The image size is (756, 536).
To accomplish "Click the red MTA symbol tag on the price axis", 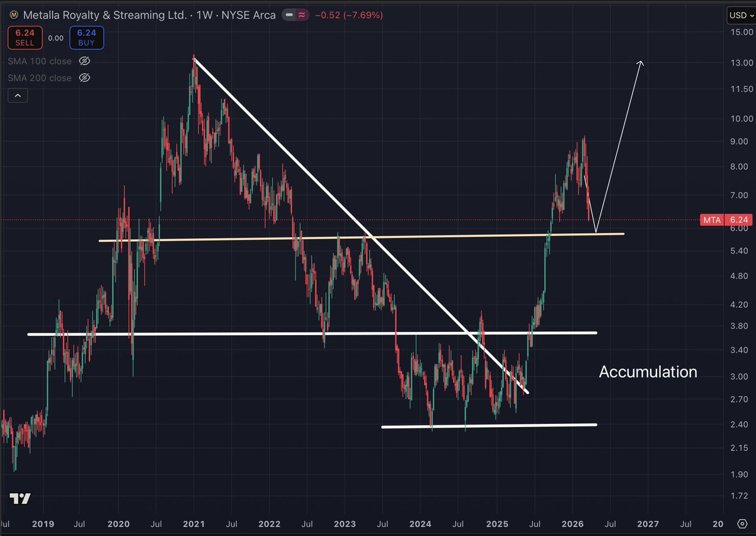I will (711, 220).
